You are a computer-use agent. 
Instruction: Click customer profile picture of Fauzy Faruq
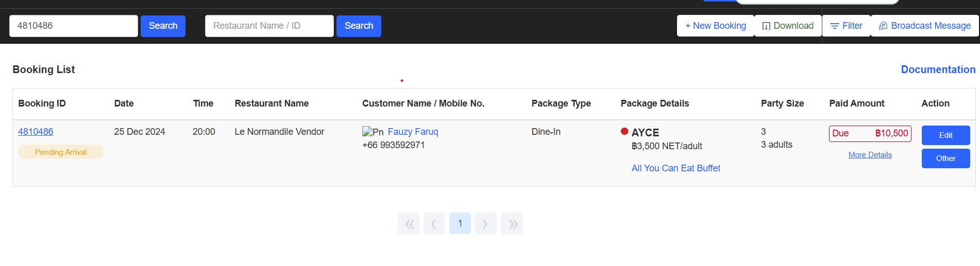pyautogui.click(x=373, y=132)
